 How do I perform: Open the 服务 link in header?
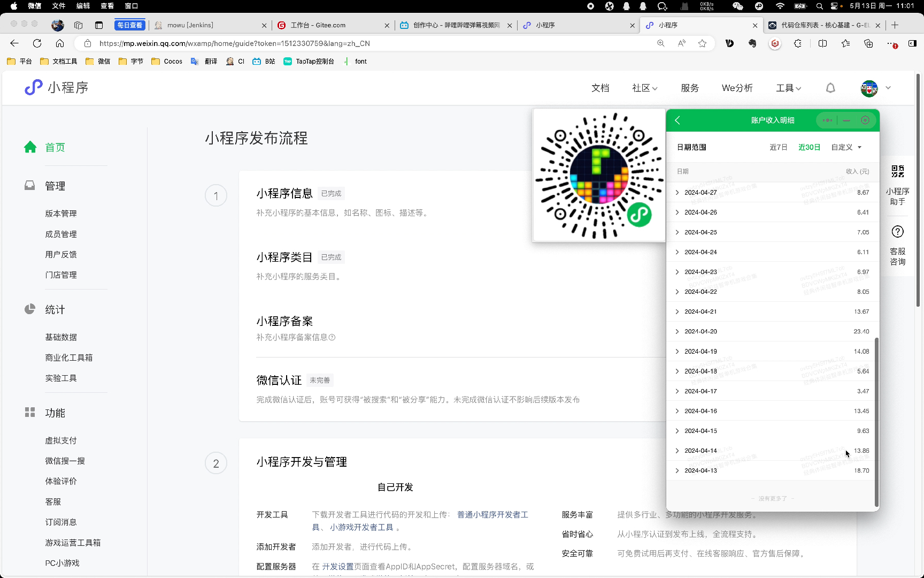point(690,88)
